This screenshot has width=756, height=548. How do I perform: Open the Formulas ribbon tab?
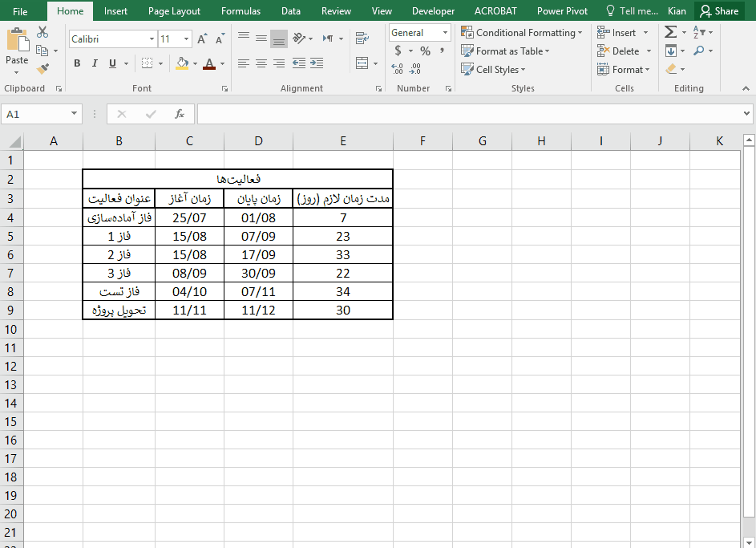[241, 11]
